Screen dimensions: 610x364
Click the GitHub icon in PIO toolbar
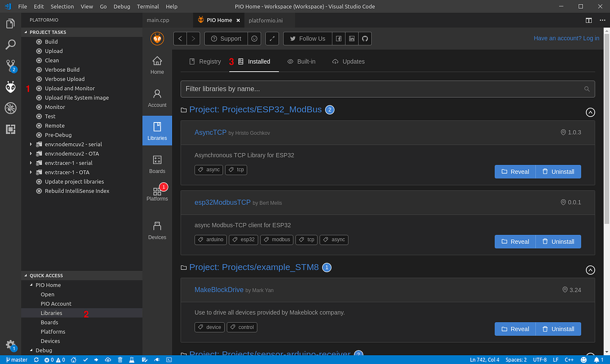[x=365, y=39]
